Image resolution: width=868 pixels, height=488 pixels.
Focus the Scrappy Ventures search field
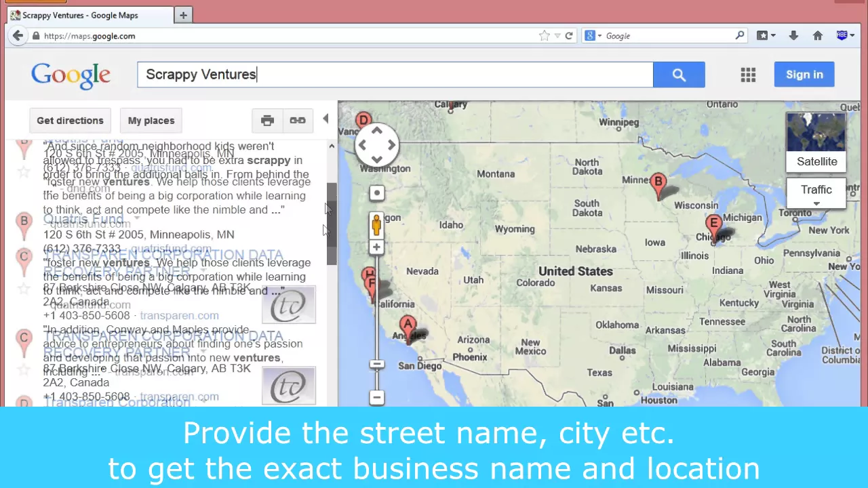(395, 75)
